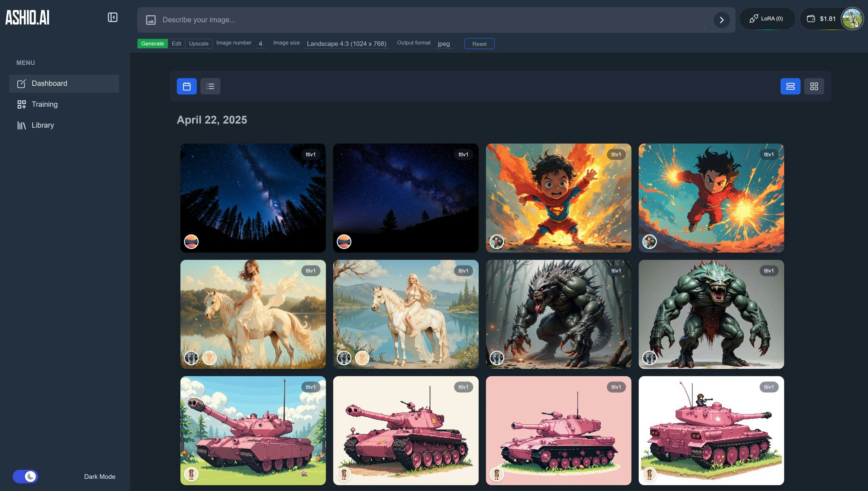This screenshot has width=868, height=491.
Task: Open the Superman kid fire thumbnail
Action: pyautogui.click(x=558, y=198)
